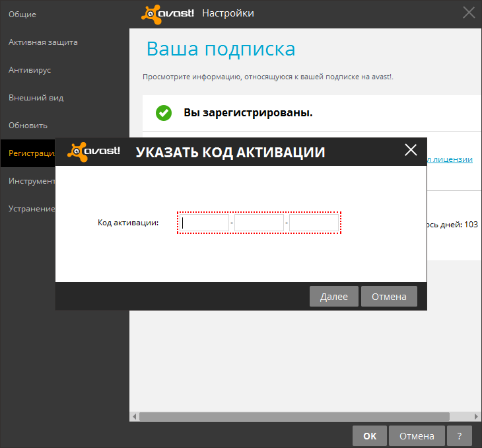Click OK in the settings window
The height and width of the screenshot is (448, 482).
(370, 435)
